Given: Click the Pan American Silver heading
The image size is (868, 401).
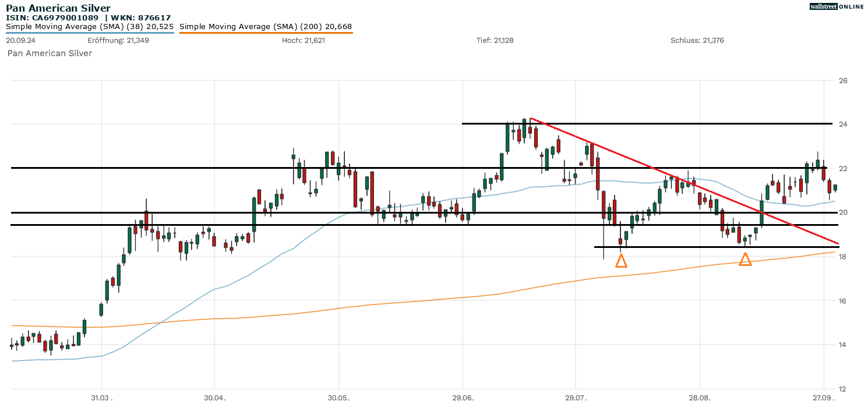Looking at the screenshot, I should tap(58, 8).
